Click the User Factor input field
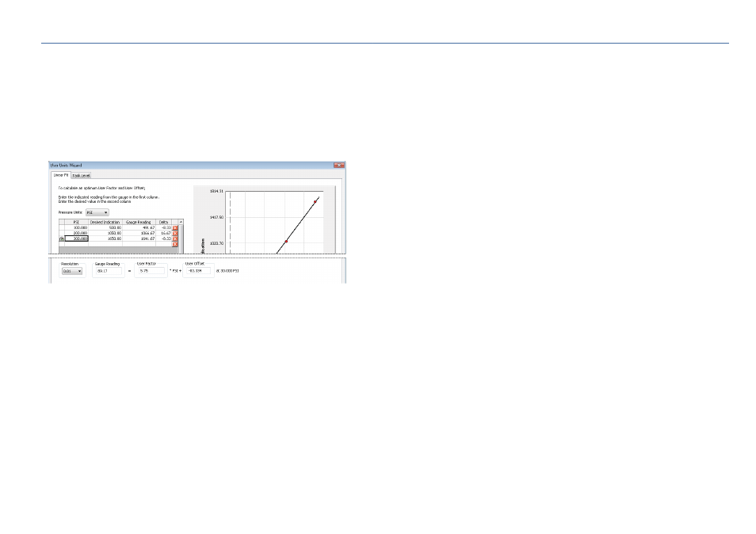This screenshot has height=534, width=756. (151, 271)
